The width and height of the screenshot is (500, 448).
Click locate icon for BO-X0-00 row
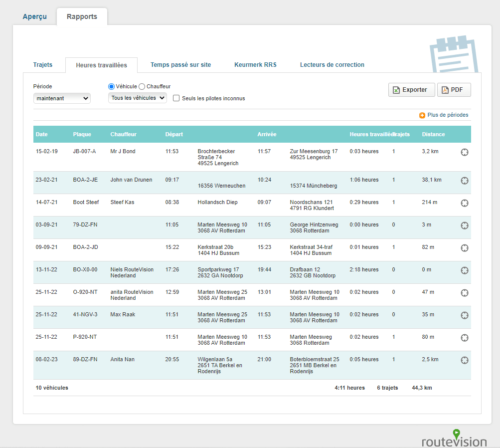(464, 270)
